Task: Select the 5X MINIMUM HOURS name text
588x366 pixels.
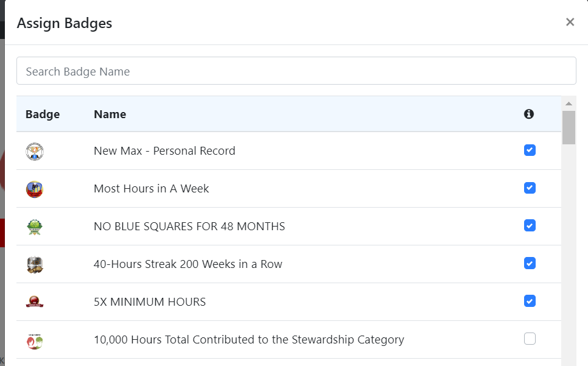Action: (x=150, y=302)
